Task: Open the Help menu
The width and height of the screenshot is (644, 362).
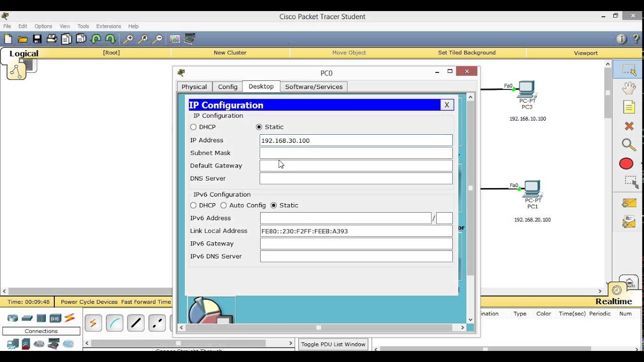Action: pyautogui.click(x=133, y=26)
